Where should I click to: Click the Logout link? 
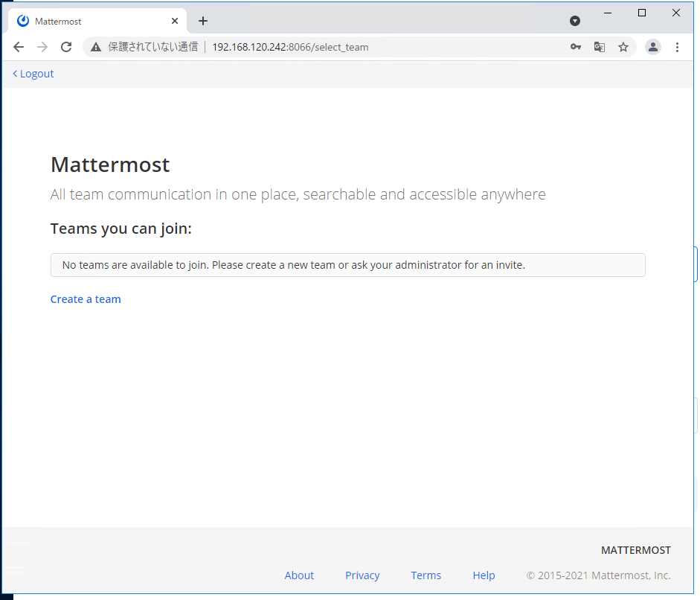tap(33, 74)
